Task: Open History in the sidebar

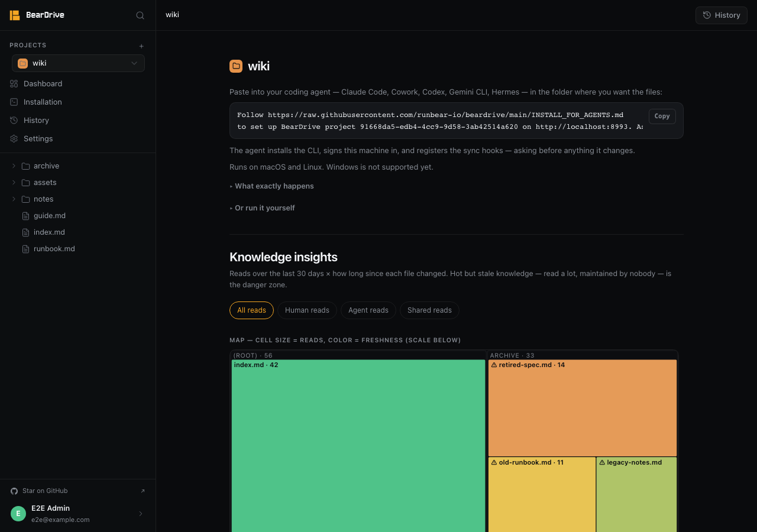Action: point(77,121)
